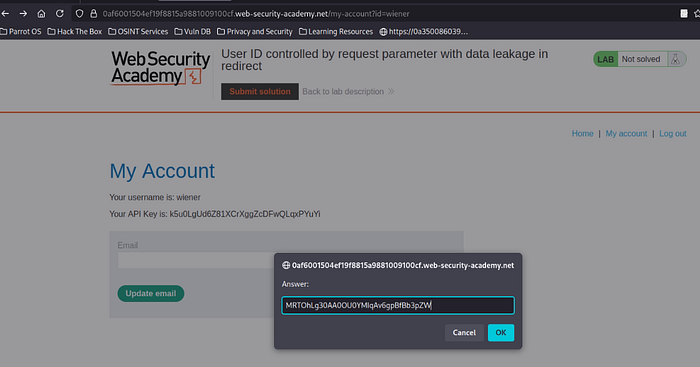Click the Not solved status label
The image size is (700, 367).
(641, 59)
